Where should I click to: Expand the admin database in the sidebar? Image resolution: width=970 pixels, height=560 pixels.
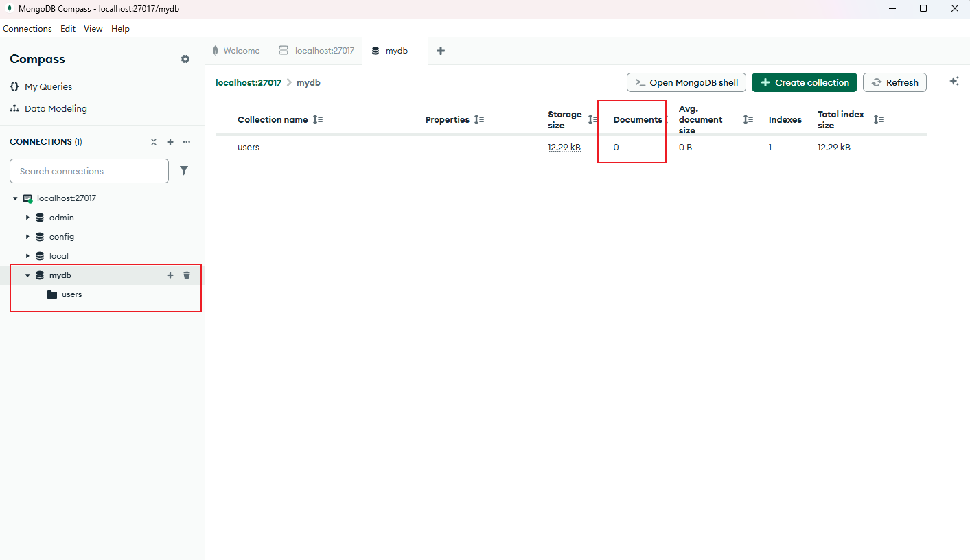[x=27, y=217]
